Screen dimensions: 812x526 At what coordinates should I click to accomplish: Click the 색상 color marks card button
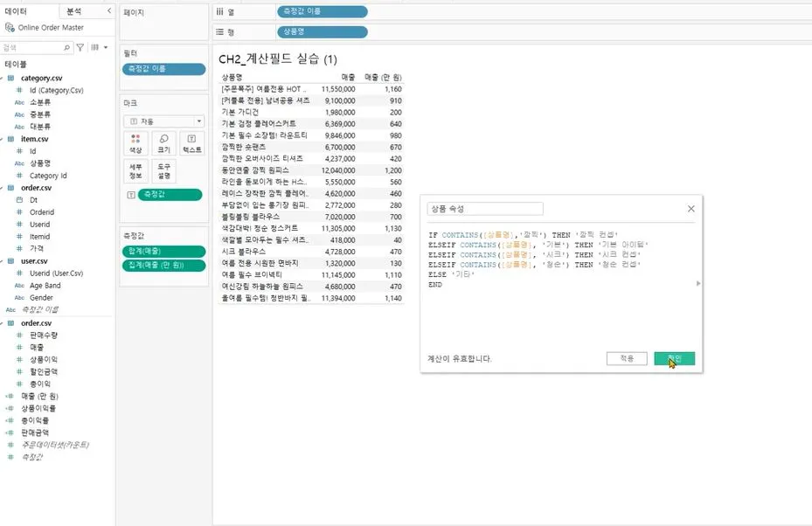pos(135,143)
